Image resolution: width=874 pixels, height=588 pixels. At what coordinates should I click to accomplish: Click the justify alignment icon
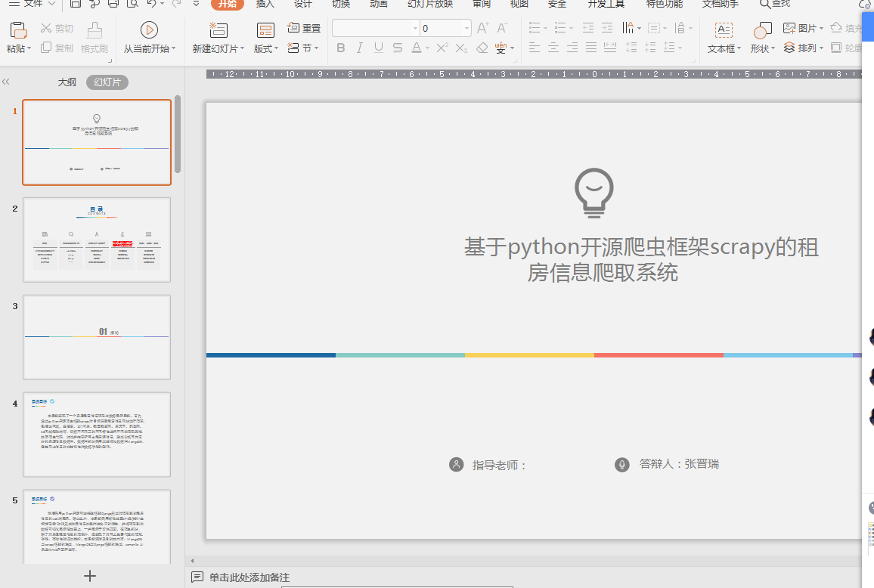tap(590, 48)
